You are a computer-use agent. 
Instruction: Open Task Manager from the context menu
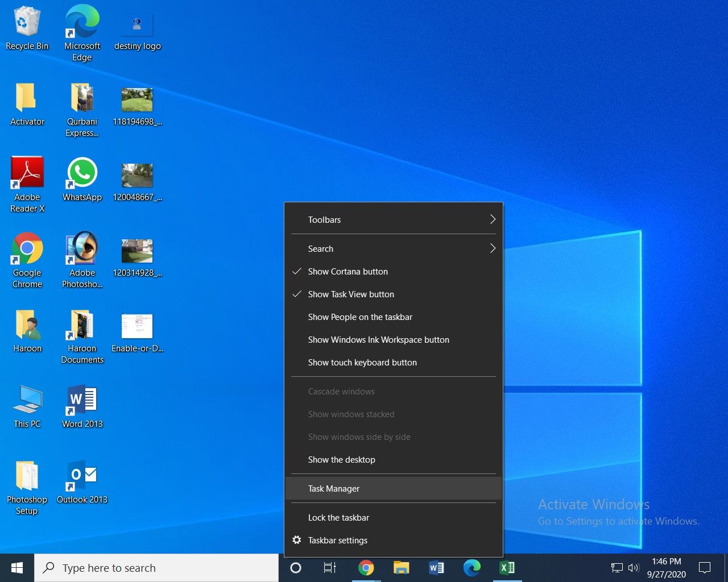point(394,489)
